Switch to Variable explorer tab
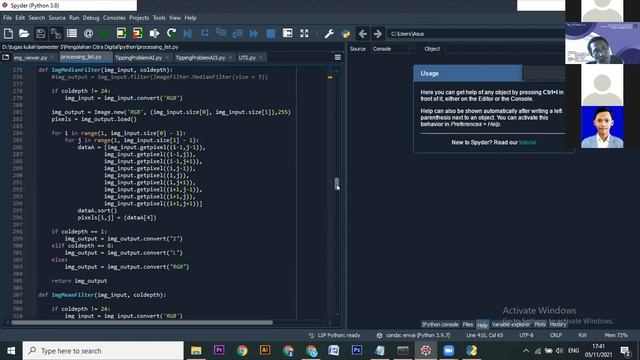Screen dimensions: 640x360 pos(510,324)
